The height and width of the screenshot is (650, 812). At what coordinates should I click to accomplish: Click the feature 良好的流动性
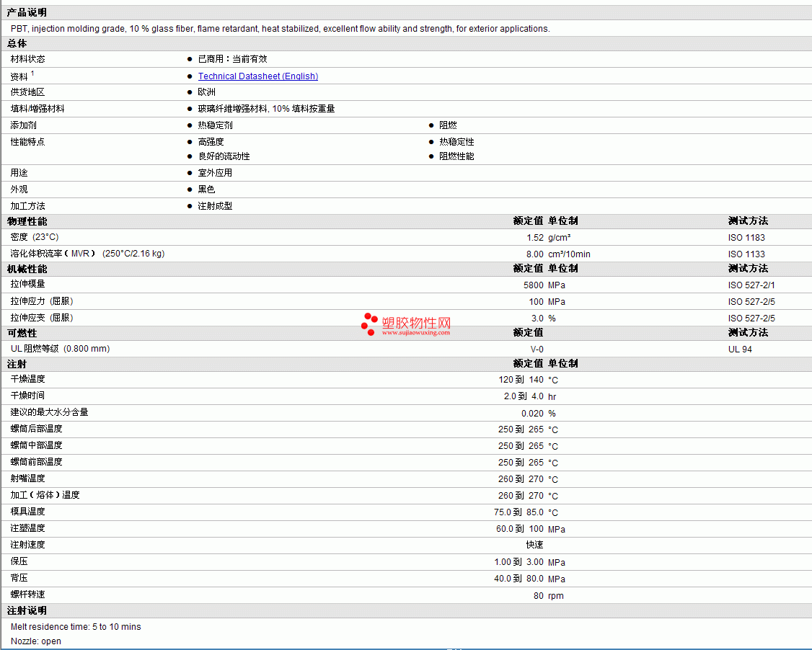tap(224, 156)
